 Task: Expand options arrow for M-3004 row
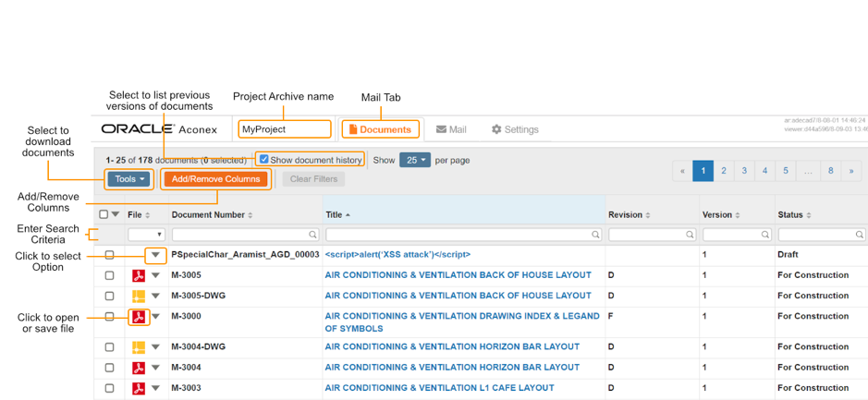point(155,368)
